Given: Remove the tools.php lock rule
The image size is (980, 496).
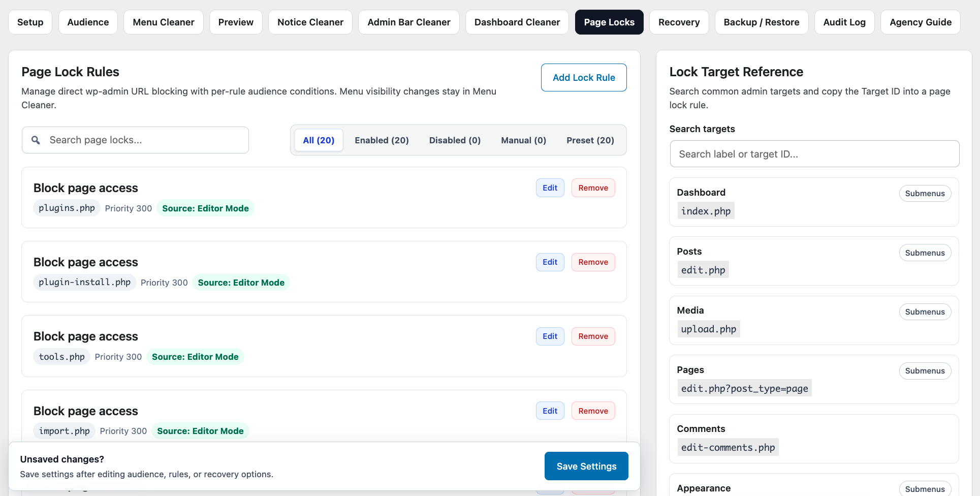Looking at the screenshot, I should click(x=593, y=336).
